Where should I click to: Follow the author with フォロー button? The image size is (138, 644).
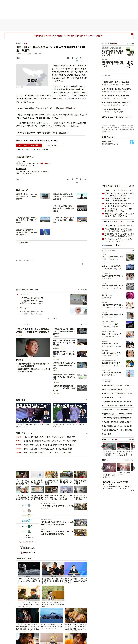point(45,163)
